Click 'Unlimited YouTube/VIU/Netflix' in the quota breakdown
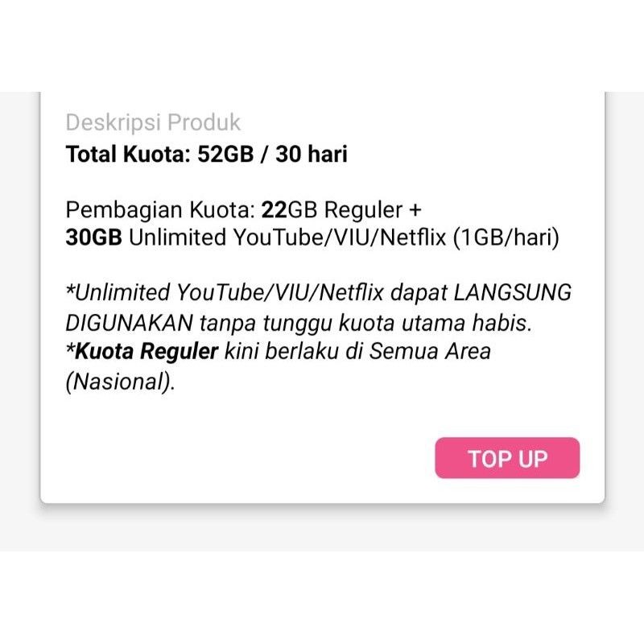This screenshot has width=644, height=644. coord(287,238)
